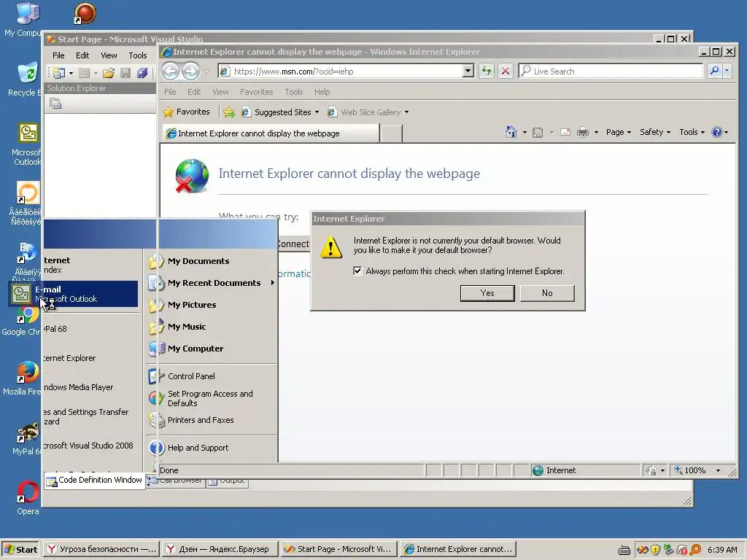The width and height of the screenshot is (747, 560).
Task: Open Internet Explorer Favorites menu
Action: pyautogui.click(x=256, y=92)
